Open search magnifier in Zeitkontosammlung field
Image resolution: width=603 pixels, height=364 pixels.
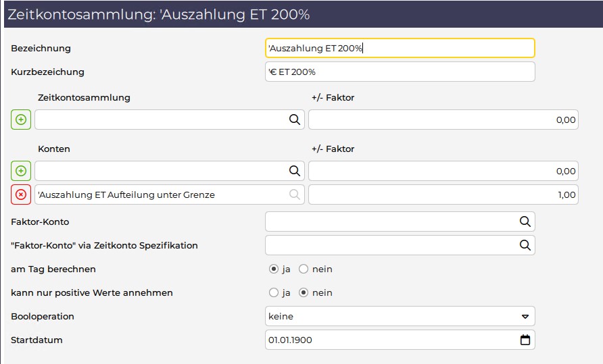pos(295,120)
